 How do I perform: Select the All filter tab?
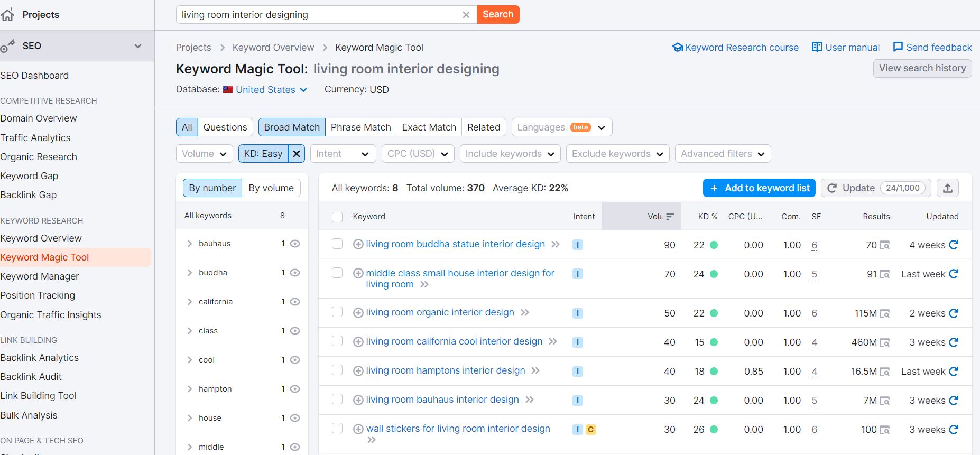pos(187,127)
